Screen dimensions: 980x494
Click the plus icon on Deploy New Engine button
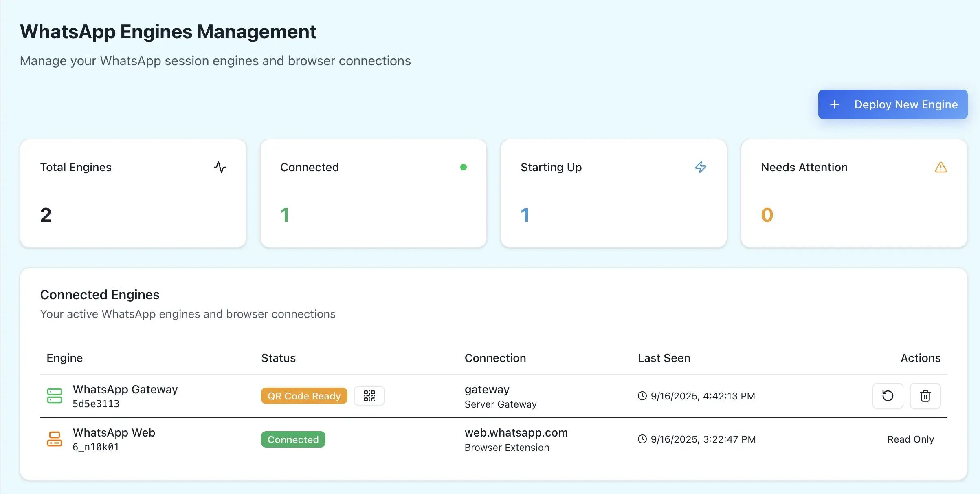[835, 104]
